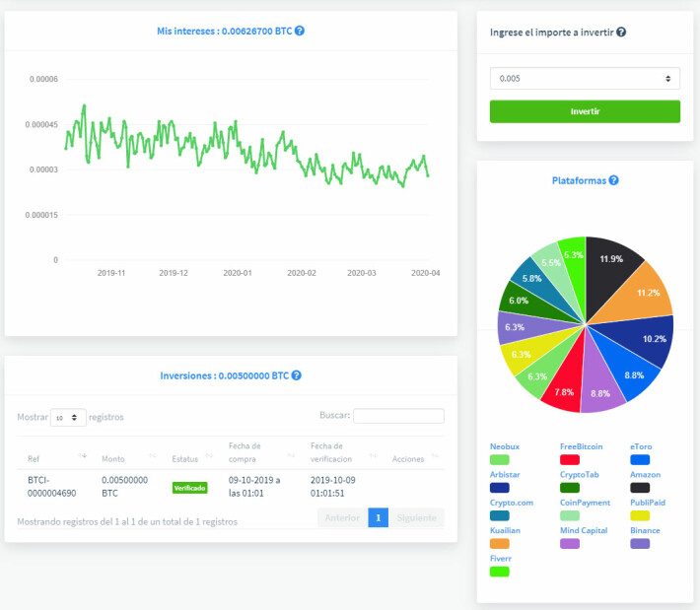Sort by Fecha de verificacion column
700x610 pixels.
click(374, 455)
